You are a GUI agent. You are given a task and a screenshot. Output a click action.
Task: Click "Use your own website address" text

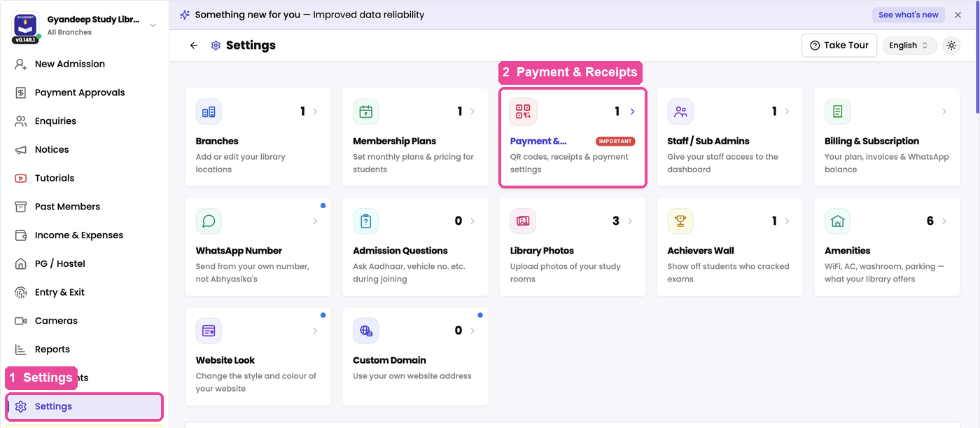[412, 376]
